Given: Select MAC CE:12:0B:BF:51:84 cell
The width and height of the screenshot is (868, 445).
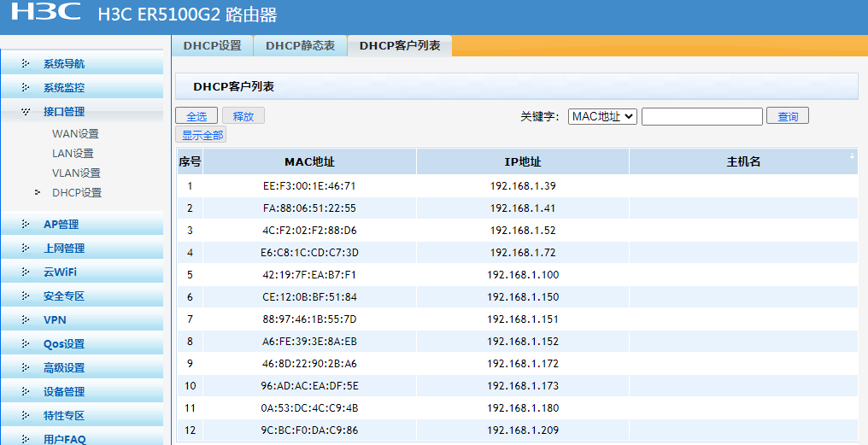Looking at the screenshot, I should (x=309, y=296).
